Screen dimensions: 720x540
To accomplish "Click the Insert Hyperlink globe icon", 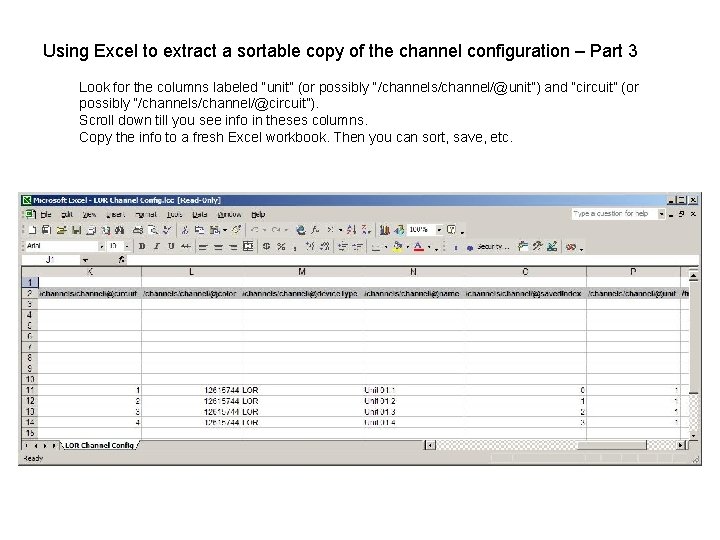I will pyautogui.click(x=301, y=230).
